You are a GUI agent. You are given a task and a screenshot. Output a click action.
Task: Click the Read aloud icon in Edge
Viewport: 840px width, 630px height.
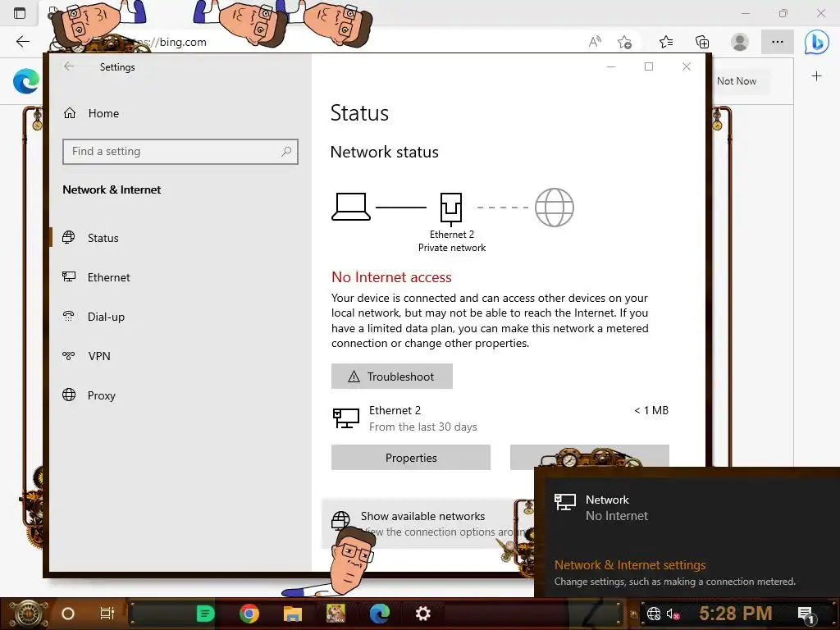pyautogui.click(x=595, y=42)
